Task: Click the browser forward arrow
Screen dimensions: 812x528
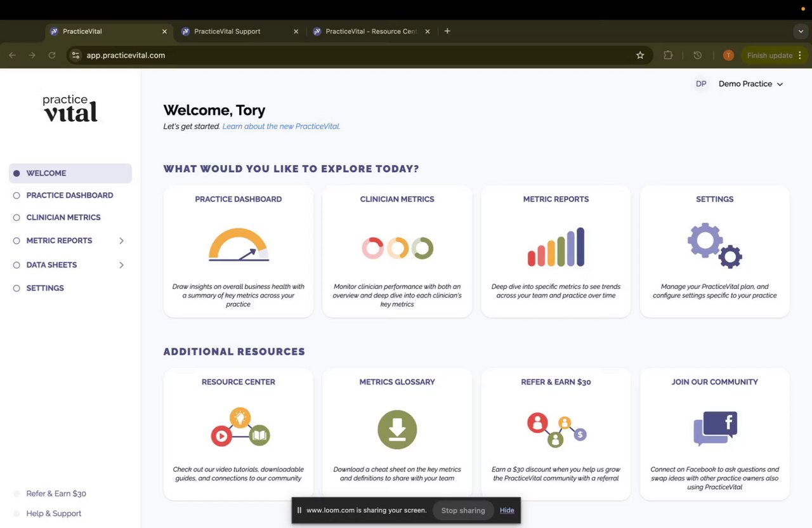Action: [32, 55]
